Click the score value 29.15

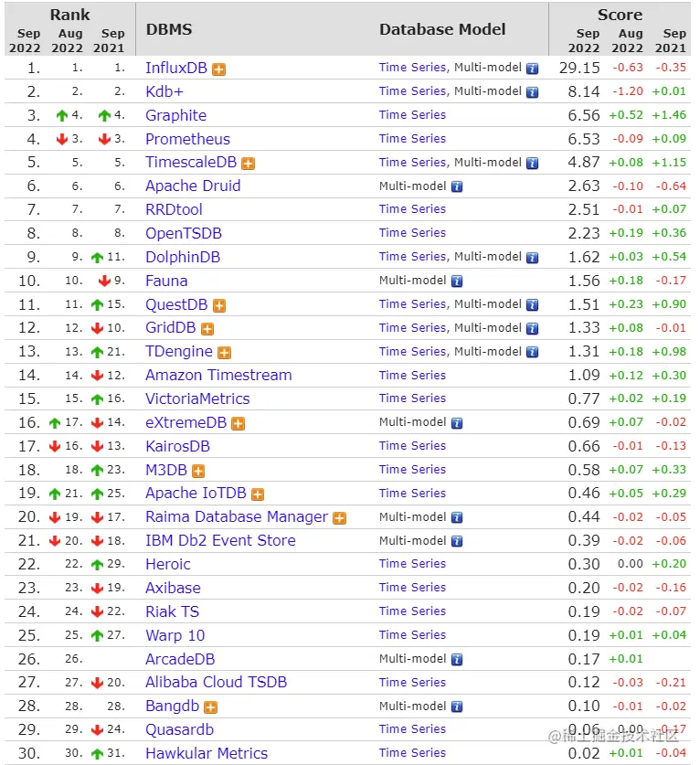point(579,68)
